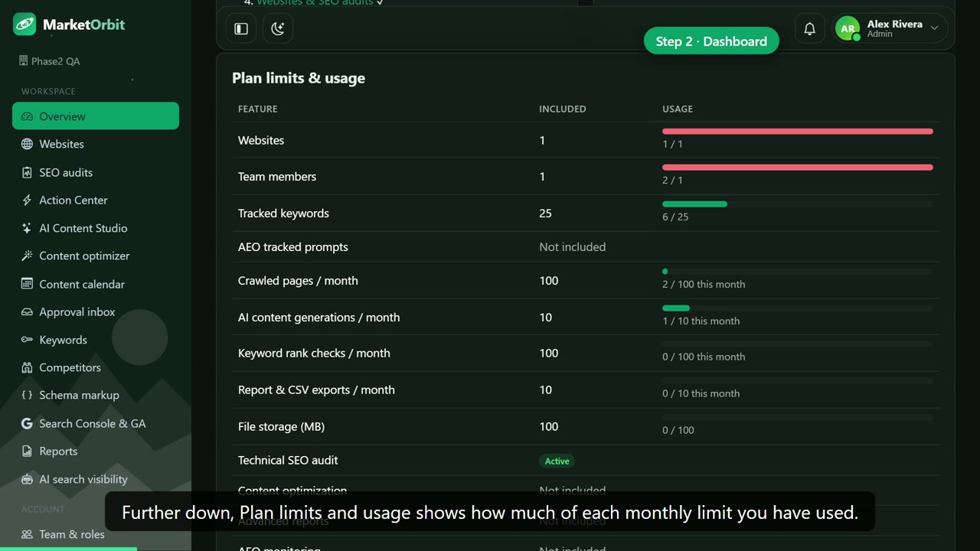Navigate to Action Center

point(96,200)
